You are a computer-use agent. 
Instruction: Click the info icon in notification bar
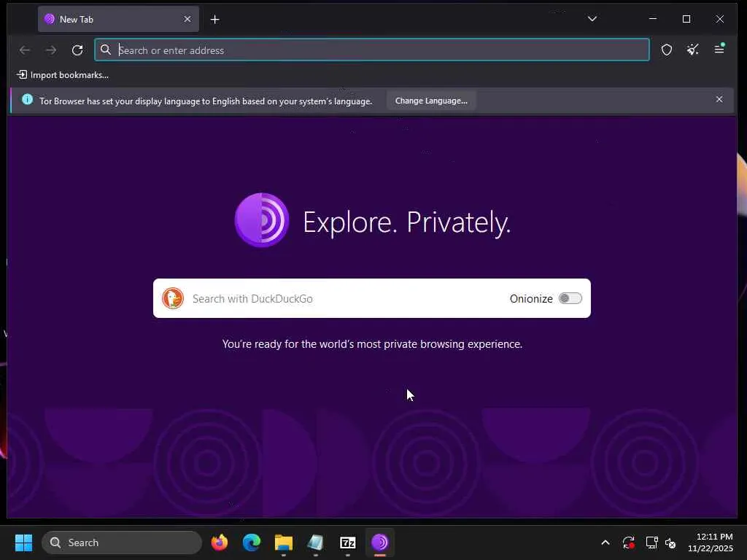point(28,99)
